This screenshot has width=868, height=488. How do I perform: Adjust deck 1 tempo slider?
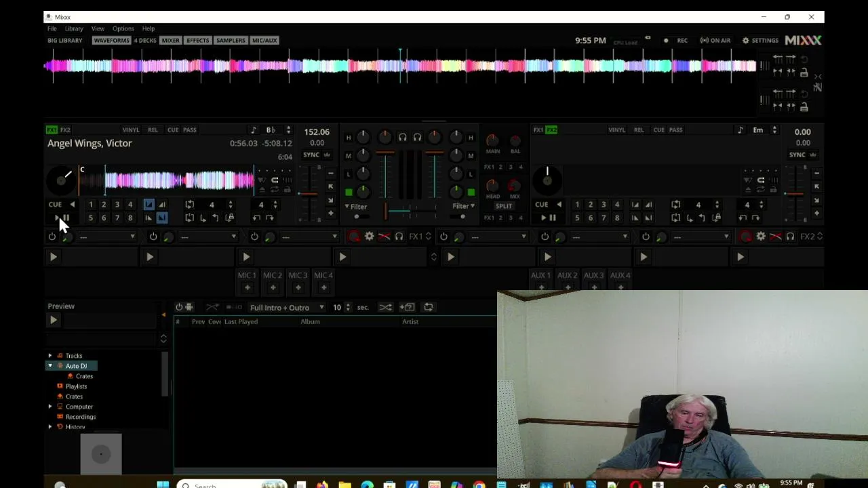[308, 195]
